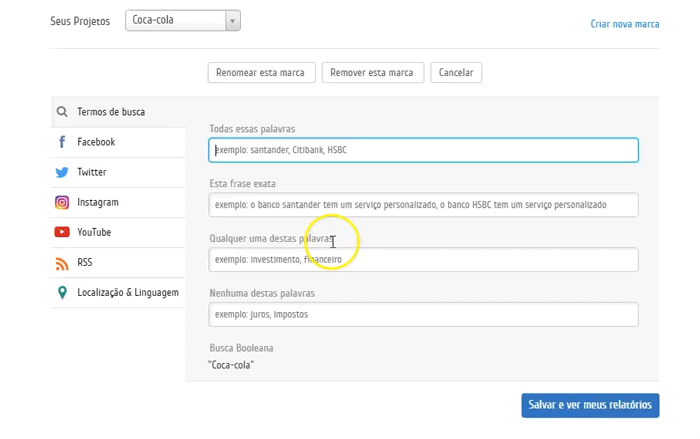Viewport: 700px width, 439px height.
Task: Click the Instagram camera icon
Action: (62, 202)
